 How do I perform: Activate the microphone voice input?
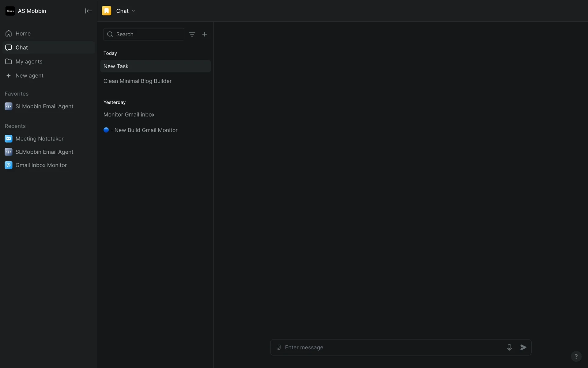click(509, 347)
